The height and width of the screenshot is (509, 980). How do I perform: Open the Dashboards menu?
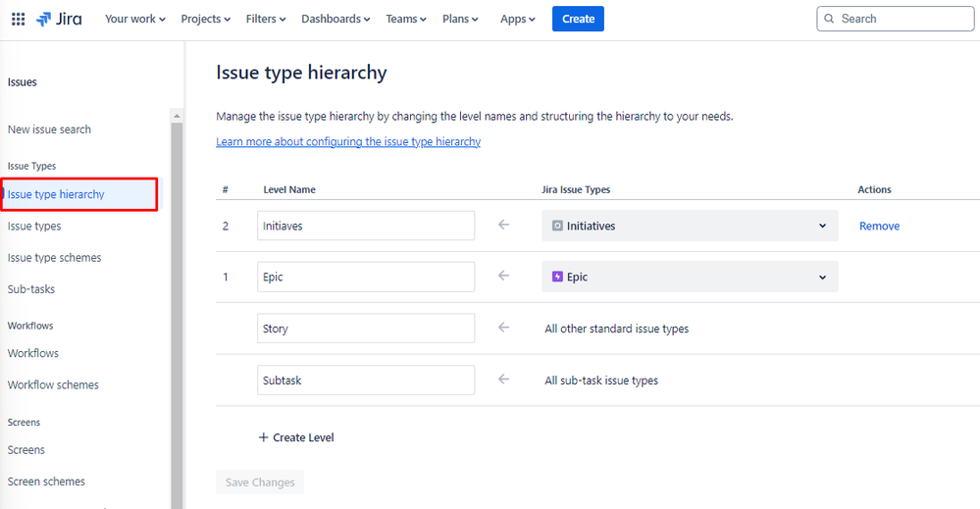pos(335,19)
